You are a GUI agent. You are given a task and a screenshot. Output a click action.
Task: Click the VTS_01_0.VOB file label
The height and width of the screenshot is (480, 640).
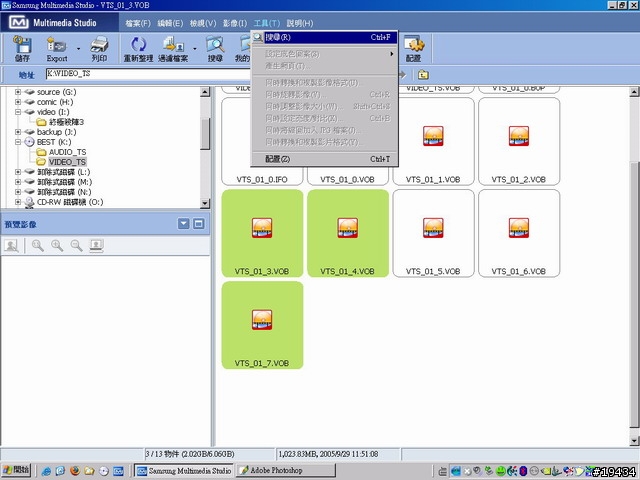347,180
